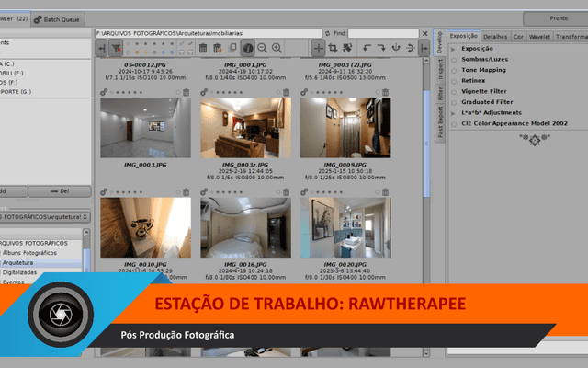Screen dimensions: 588x368
Task: Select the vertical Filter tab
Action: (x=440, y=94)
